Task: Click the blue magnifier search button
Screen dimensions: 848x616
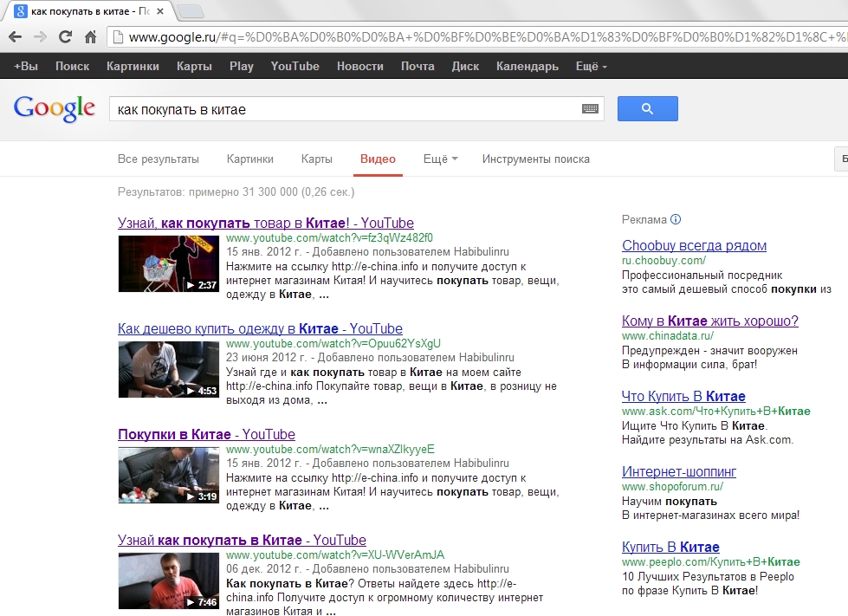Action: click(x=647, y=108)
